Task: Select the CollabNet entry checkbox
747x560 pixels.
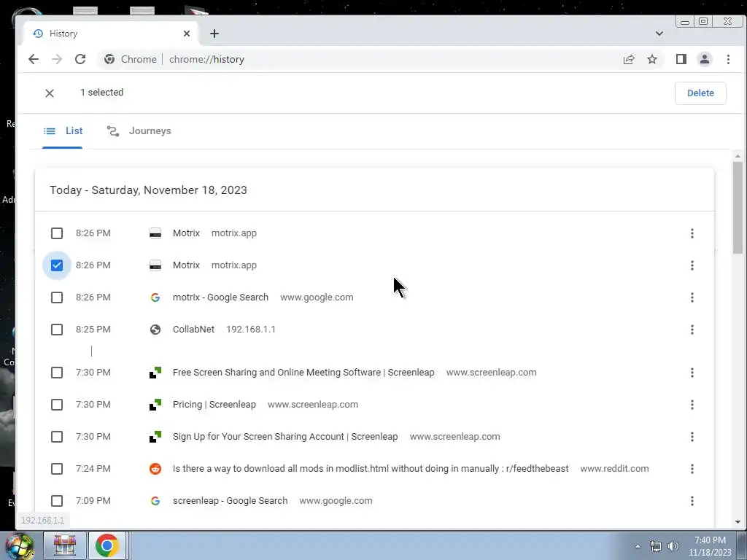Action: [x=57, y=330]
